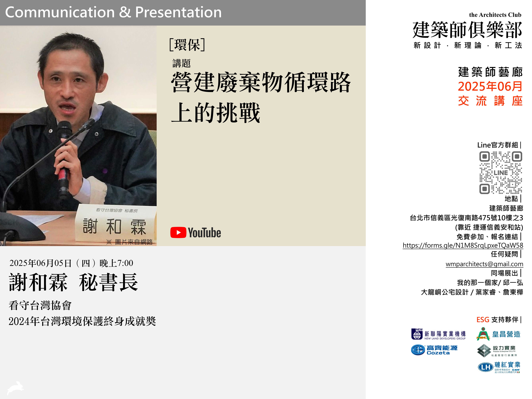Click the 詮力實業 Passion Enterprise logo

pyautogui.click(x=497, y=350)
